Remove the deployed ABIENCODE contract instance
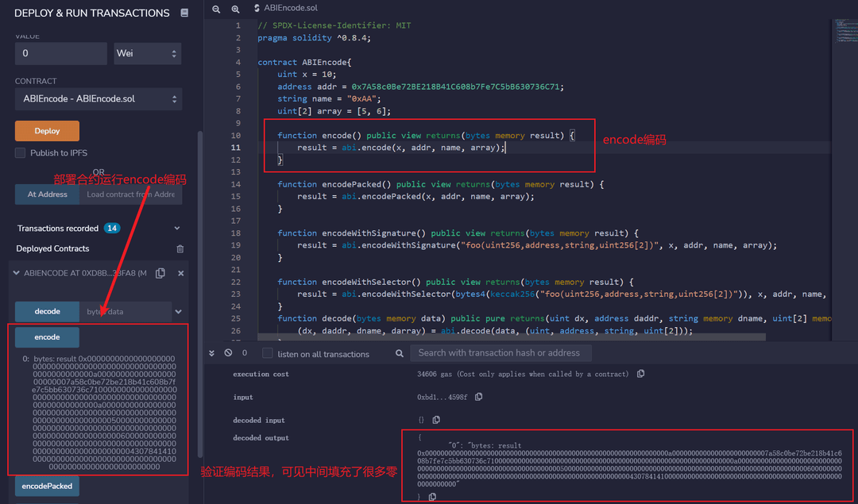 tap(180, 273)
